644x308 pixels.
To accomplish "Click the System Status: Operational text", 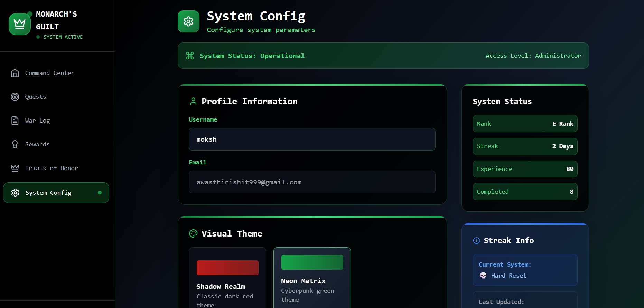I will 252,56.
